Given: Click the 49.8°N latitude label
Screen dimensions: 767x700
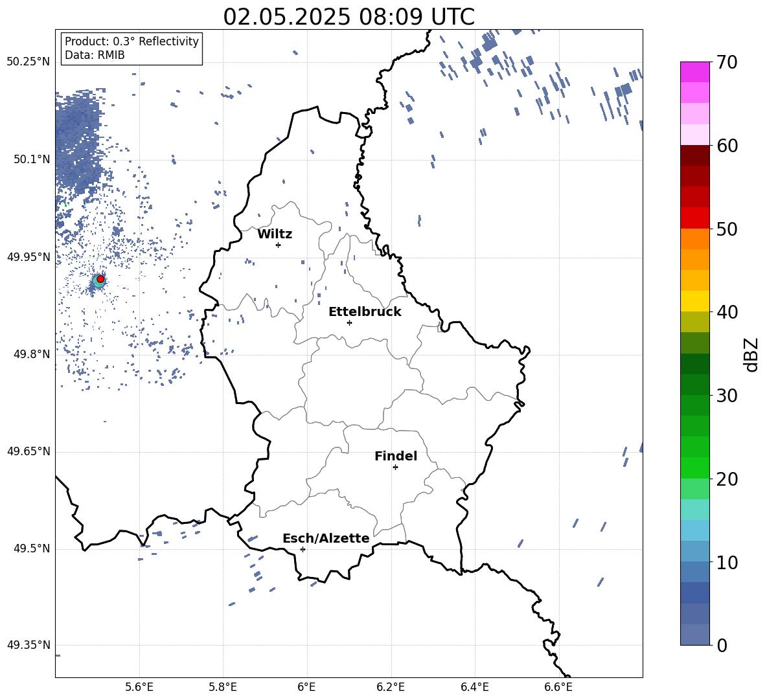Looking at the screenshot, I should pyautogui.click(x=32, y=354).
